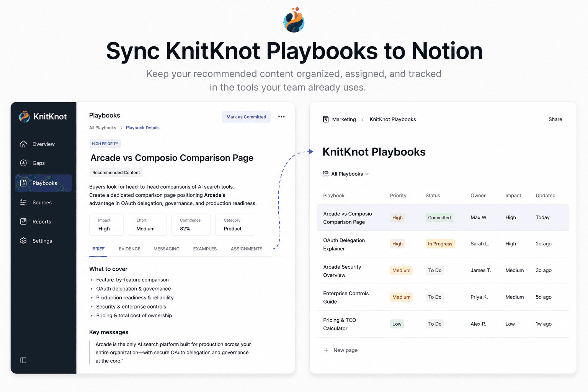Open Arcade vs Composio Comparison Page row
Image resolution: width=588 pixels, height=392 pixels.
tap(443, 218)
